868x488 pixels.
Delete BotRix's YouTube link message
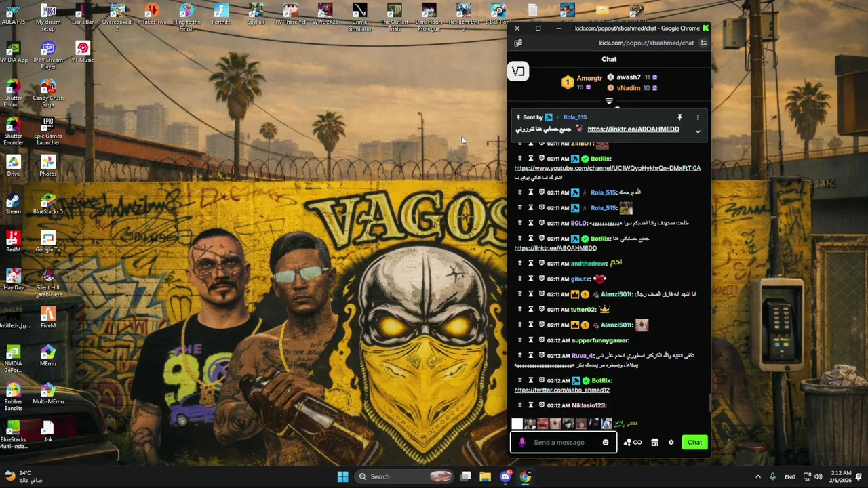pos(520,159)
